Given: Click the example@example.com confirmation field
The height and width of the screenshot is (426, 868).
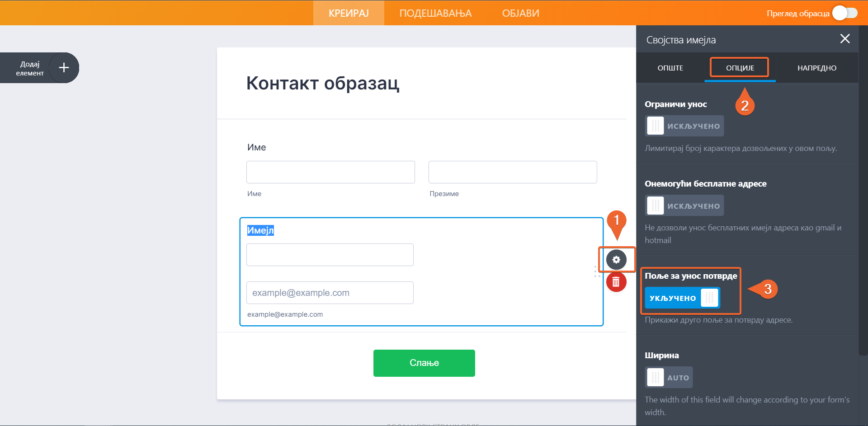Looking at the screenshot, I should tap(330, 293).
